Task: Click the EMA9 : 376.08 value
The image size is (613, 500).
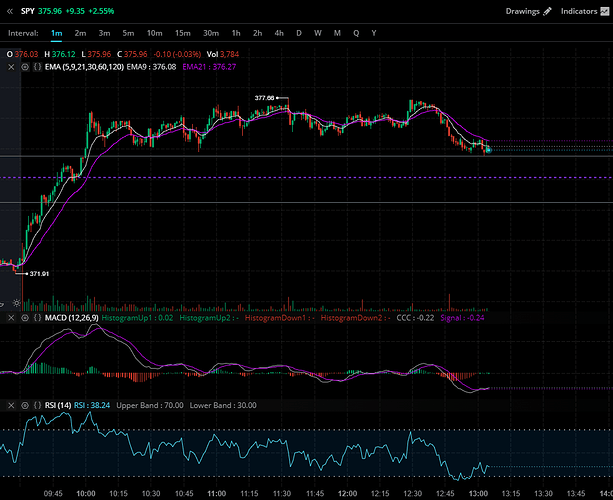Action: (x=151, y=67)
